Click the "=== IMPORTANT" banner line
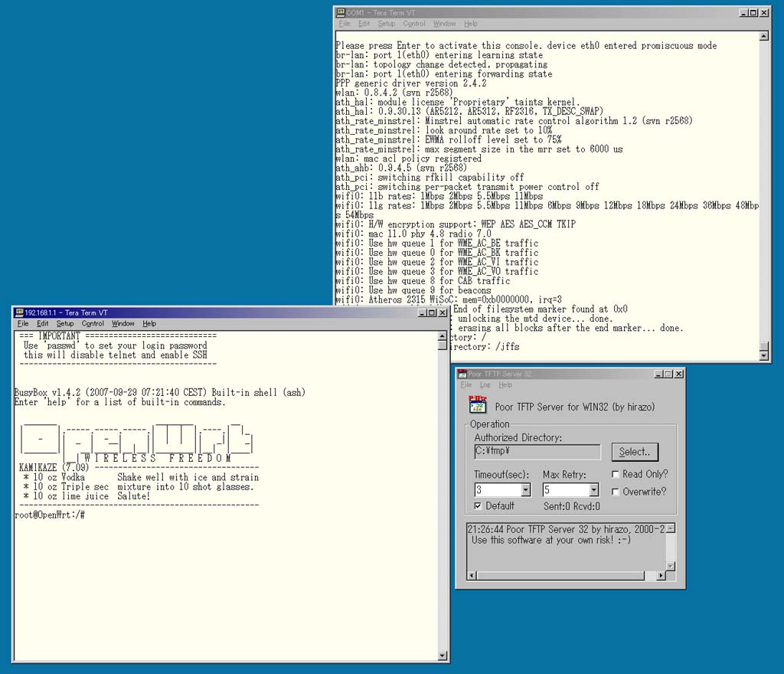The width and height of the screenshot is (784, 674). 118,336
